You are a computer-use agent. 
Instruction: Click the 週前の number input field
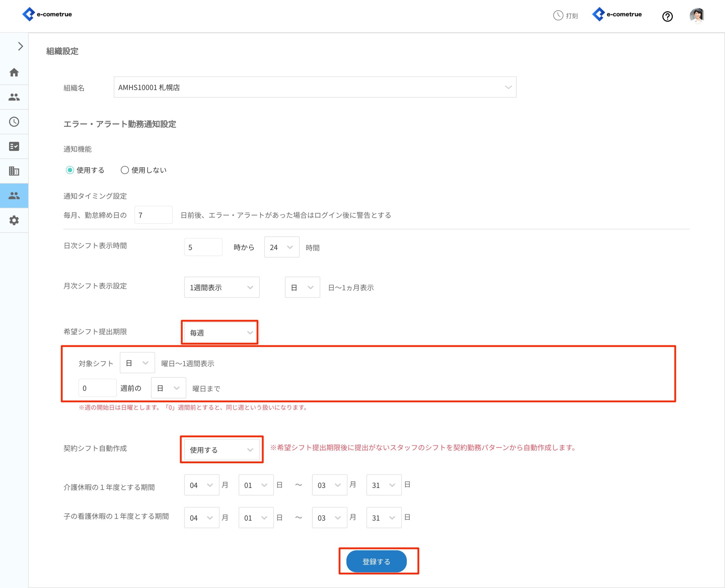pos(97,388)
